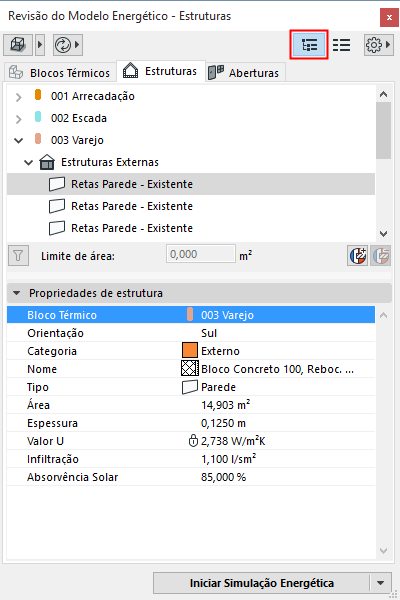This screenshot has width=400, height=600.
Task: Expand the 002 Escada tree node
Action: tap(18, 119)
